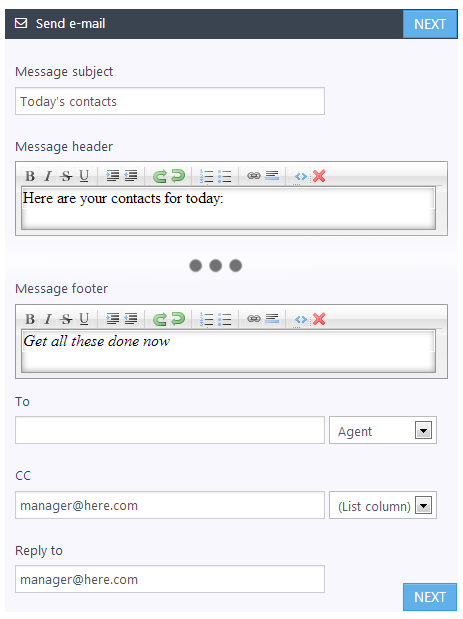Focus the Message subject field

click(x=170, y=101)
